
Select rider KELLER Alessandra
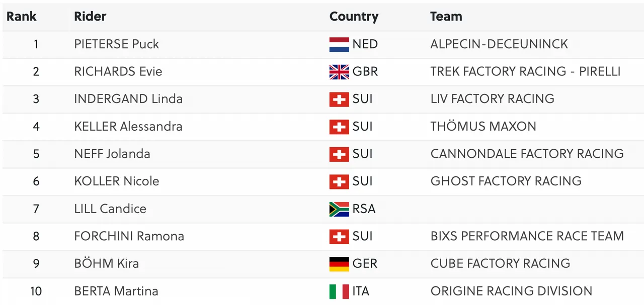tap(128, 126)
